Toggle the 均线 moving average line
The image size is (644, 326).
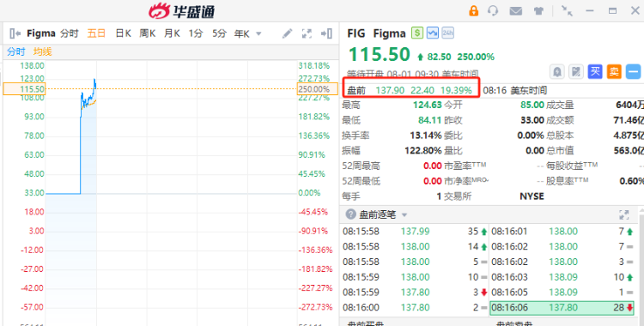43,51
